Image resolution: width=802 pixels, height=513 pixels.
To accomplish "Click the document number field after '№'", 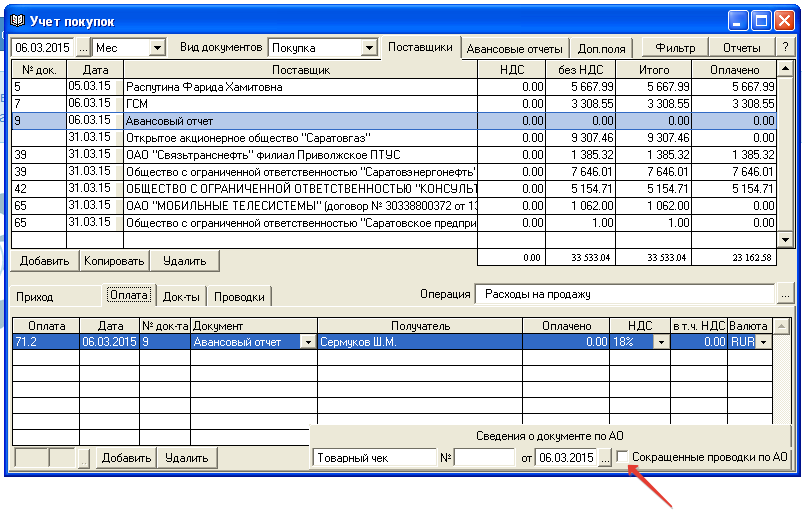I will pos(484,458).
